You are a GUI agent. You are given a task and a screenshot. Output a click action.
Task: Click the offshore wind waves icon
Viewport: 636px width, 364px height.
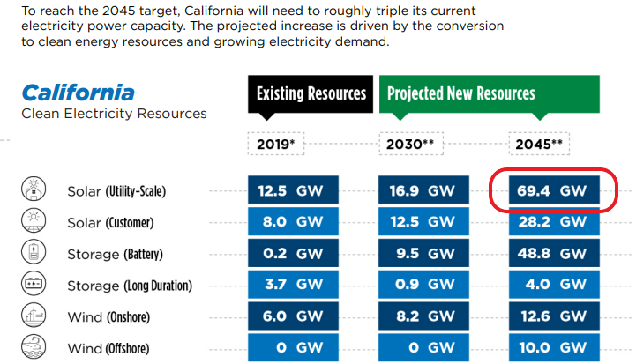click(x=34, y=346)
